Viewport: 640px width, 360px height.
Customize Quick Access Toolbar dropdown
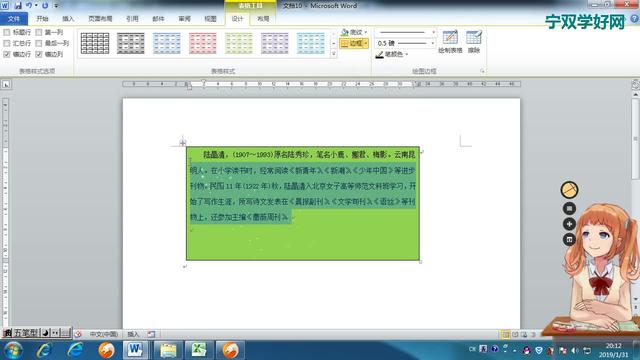pos(56,6)
